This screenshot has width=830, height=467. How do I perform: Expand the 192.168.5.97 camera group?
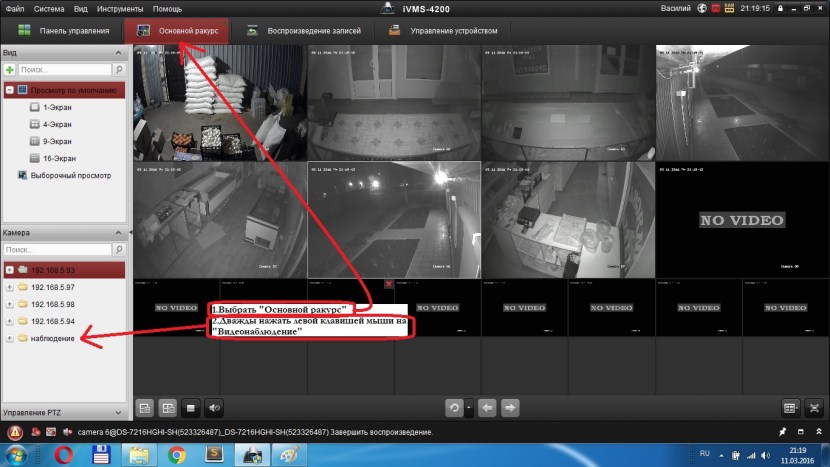click(x=10, y=287)
